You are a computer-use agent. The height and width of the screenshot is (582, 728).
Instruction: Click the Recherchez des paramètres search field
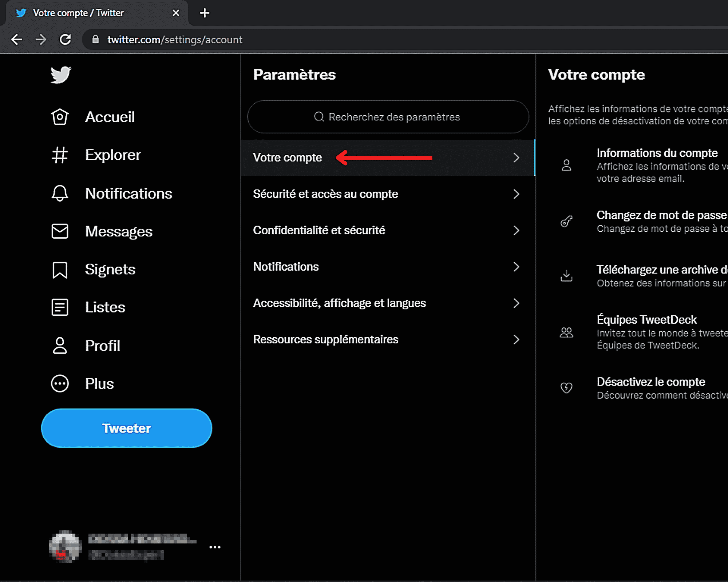388,117
